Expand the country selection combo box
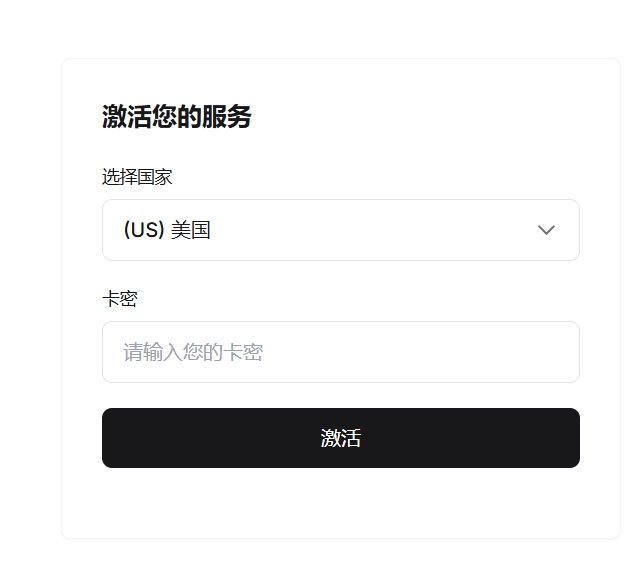The image size is (638, 569). coord(340,230)
